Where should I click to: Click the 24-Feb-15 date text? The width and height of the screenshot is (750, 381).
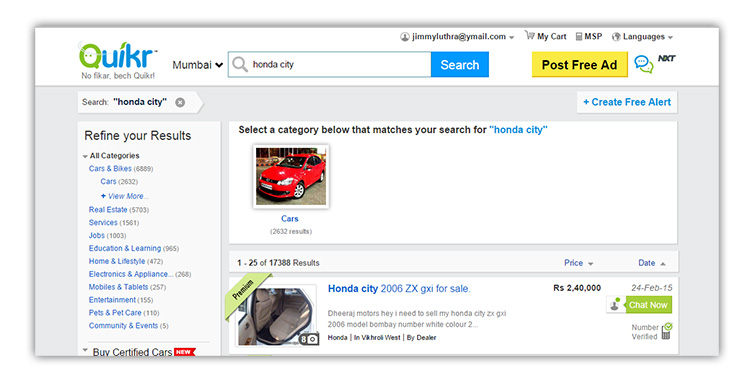point(651,288)
